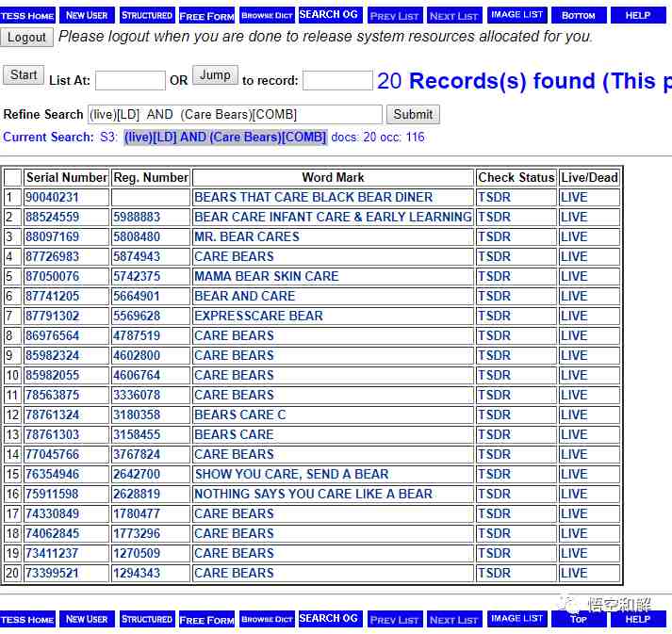Open serial number 73399521
Screen dimensions: 672x634
(x=52, y=573)
